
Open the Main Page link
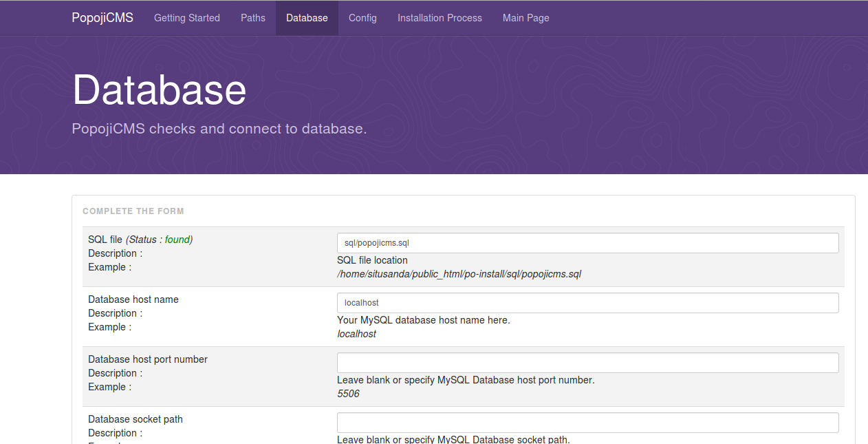[x=525, y=18]
